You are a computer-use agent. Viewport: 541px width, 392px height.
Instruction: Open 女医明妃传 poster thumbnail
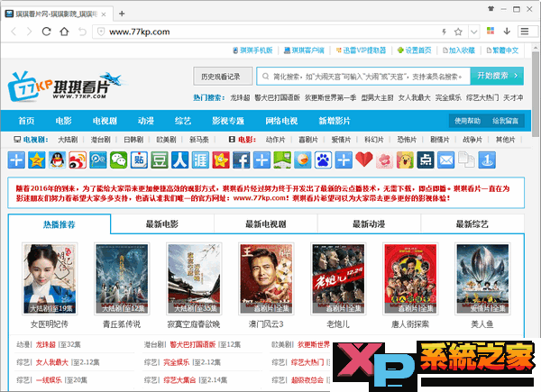click(x=50, y=278)
